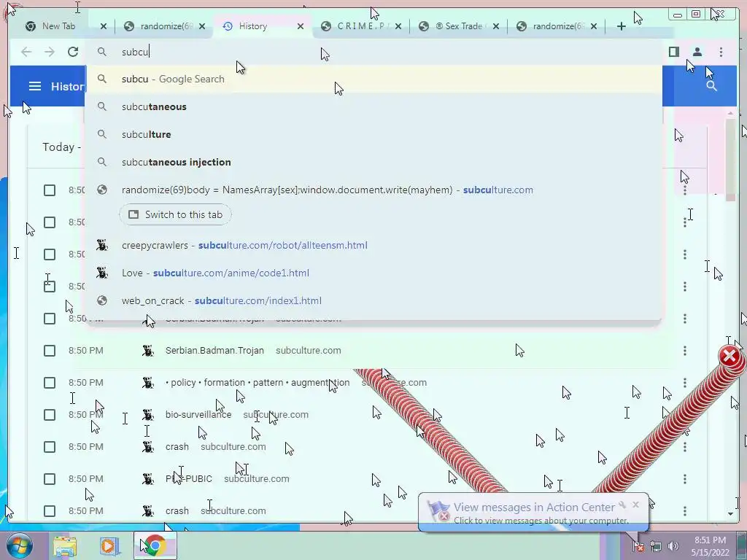Viewport: 747px width, 560px height.
Task: Open actions menu for PRE-PUBIC entry
Action: (684, 479)
